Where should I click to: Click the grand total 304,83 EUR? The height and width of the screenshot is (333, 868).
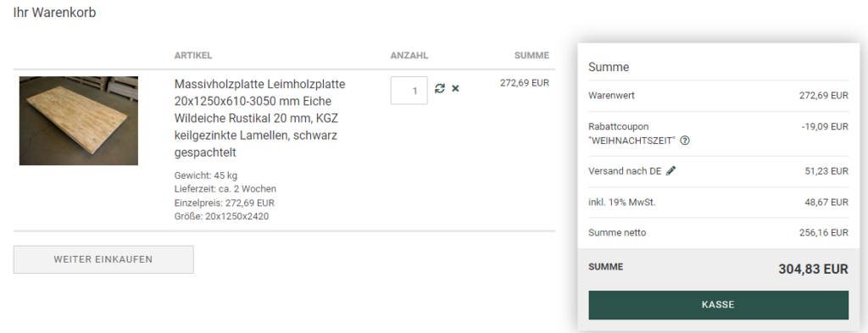813,269
